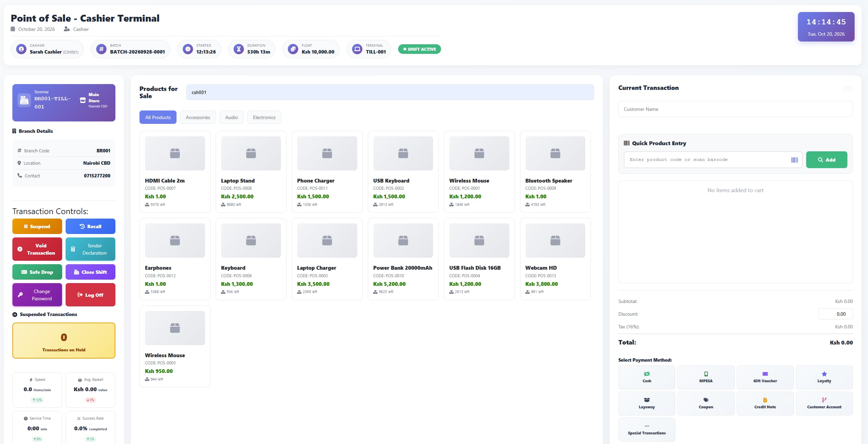The image size is (868, 444).
Task: Show Audio category products
Action: [232, 117]
